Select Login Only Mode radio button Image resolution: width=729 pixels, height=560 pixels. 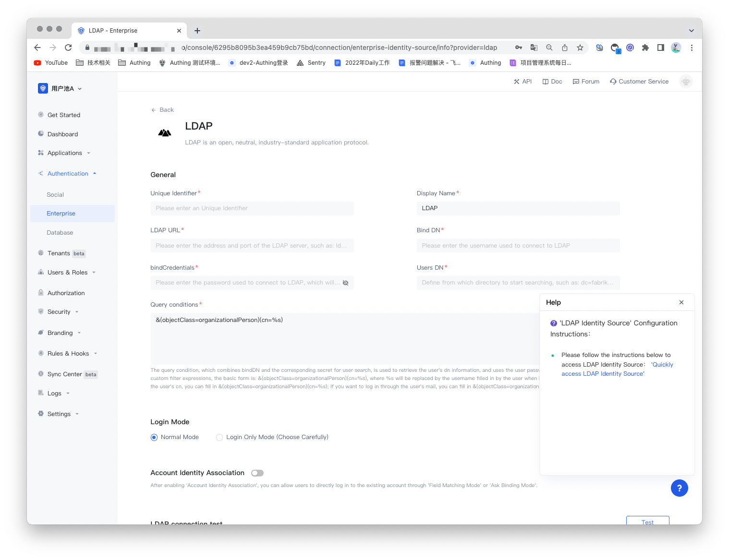(219, 437)
